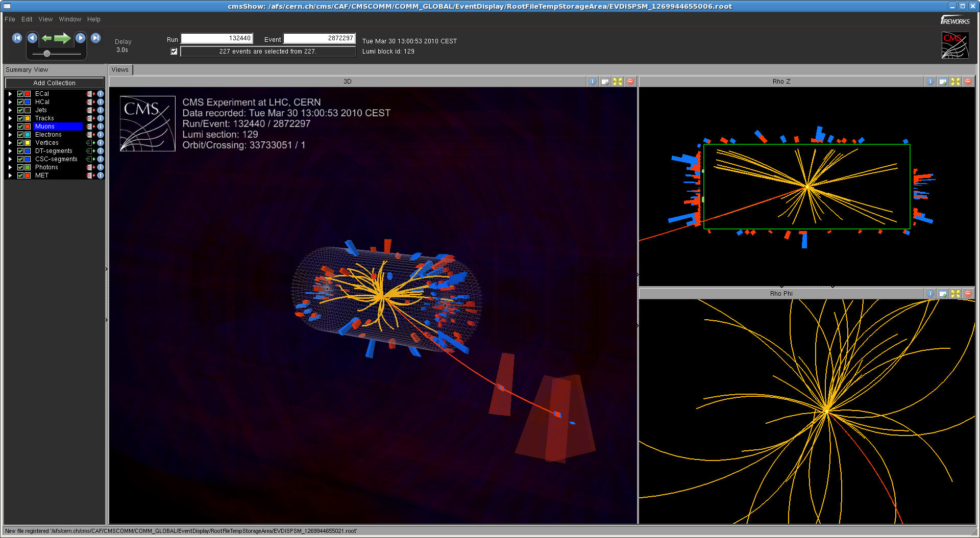980x538 pixels.
Task: Expand the MET collection arrow
Action: [x=10, y=175]
